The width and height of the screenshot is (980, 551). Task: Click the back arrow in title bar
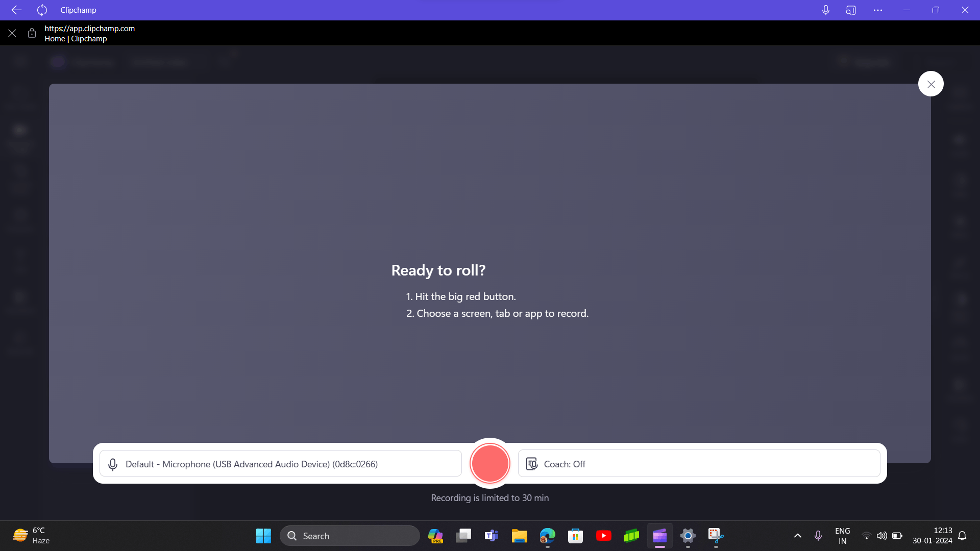click(x=16, y=10)
